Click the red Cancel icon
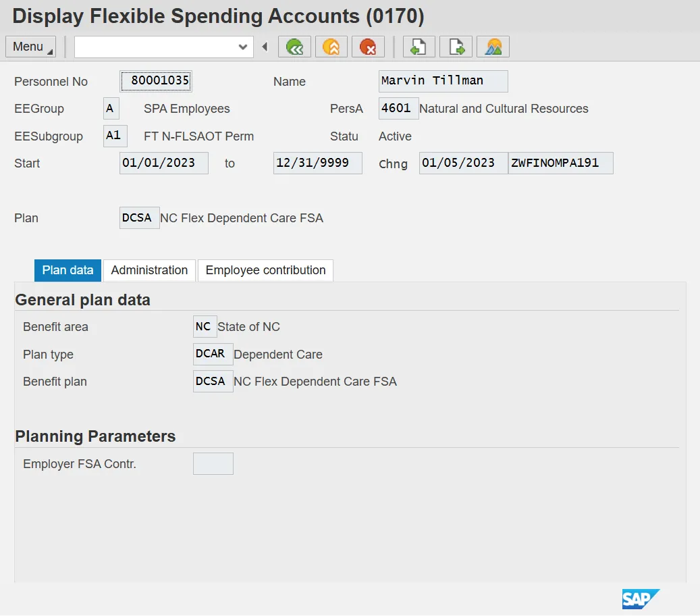Image resolution: width=700 pixels, height=616 pixels. [x=368, y=47]
